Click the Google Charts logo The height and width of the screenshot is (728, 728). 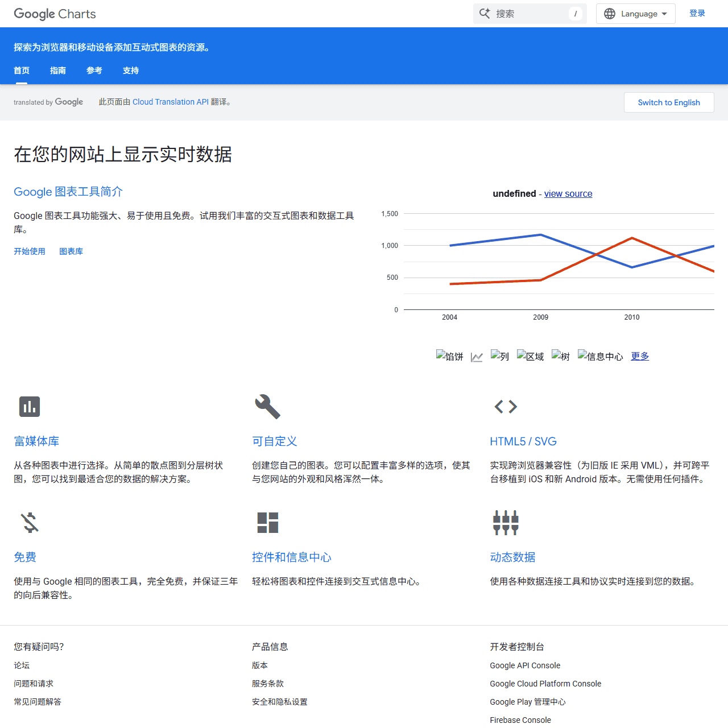54,14
